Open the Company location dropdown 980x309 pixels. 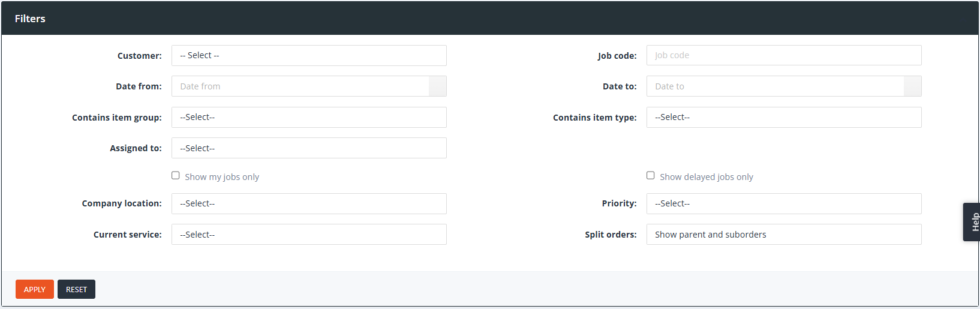coord(309,204)
